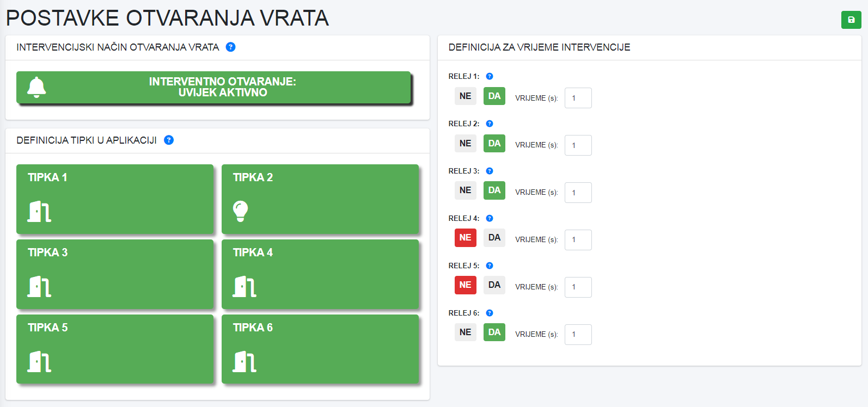Click the bell icon on Interventno otvaranje
This screenshot has width=868, height=407.
point(36,87)
